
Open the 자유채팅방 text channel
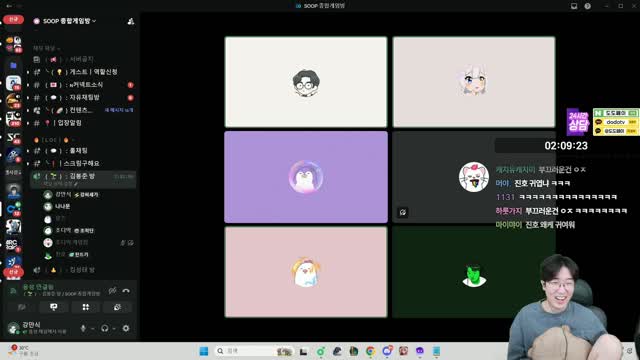click(83, 98)
